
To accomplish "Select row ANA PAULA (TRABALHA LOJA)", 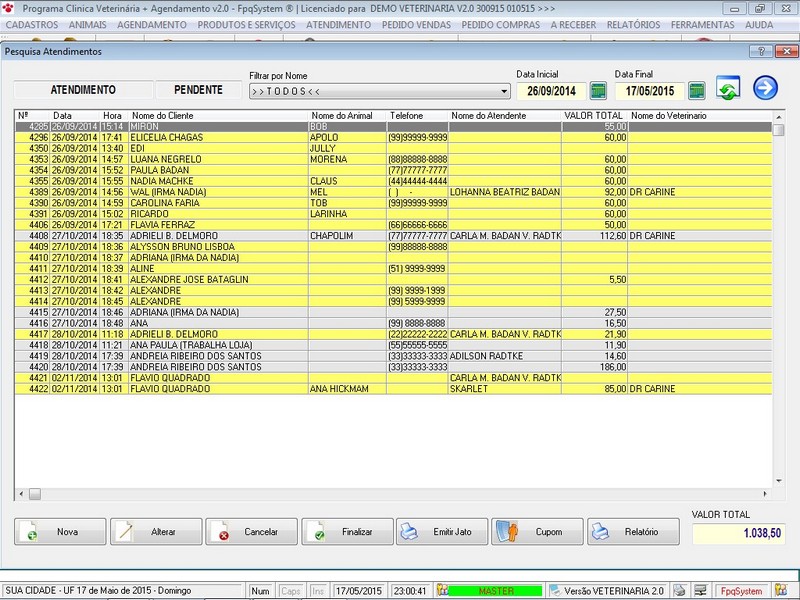I will 393,345.
